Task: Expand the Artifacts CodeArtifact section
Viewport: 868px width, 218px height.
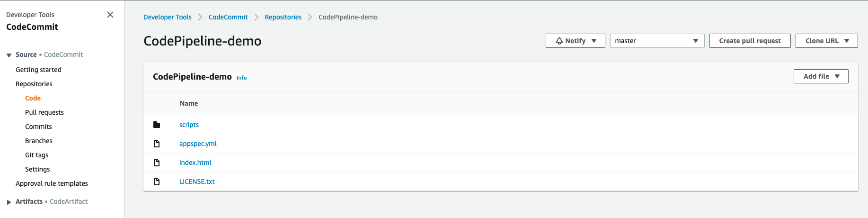Action: tap(9, 202)
